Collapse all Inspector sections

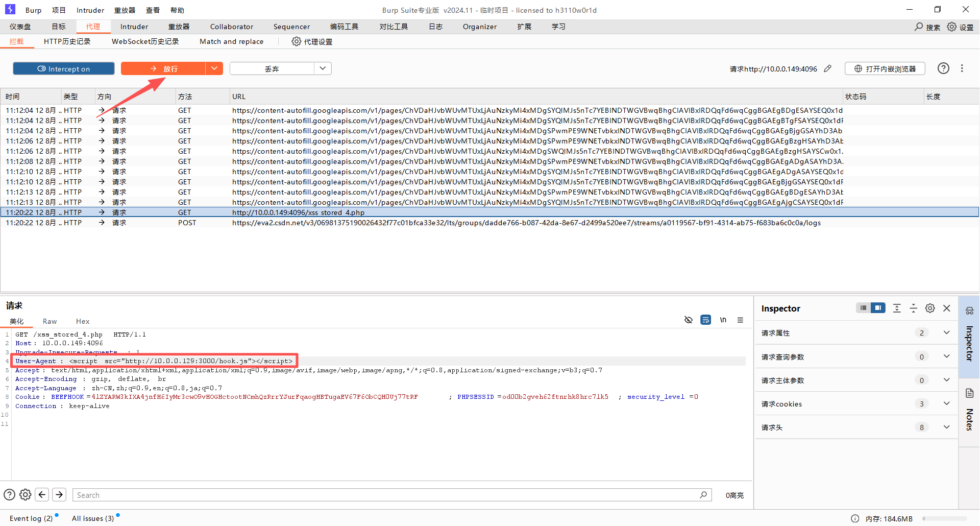(914, 308)
